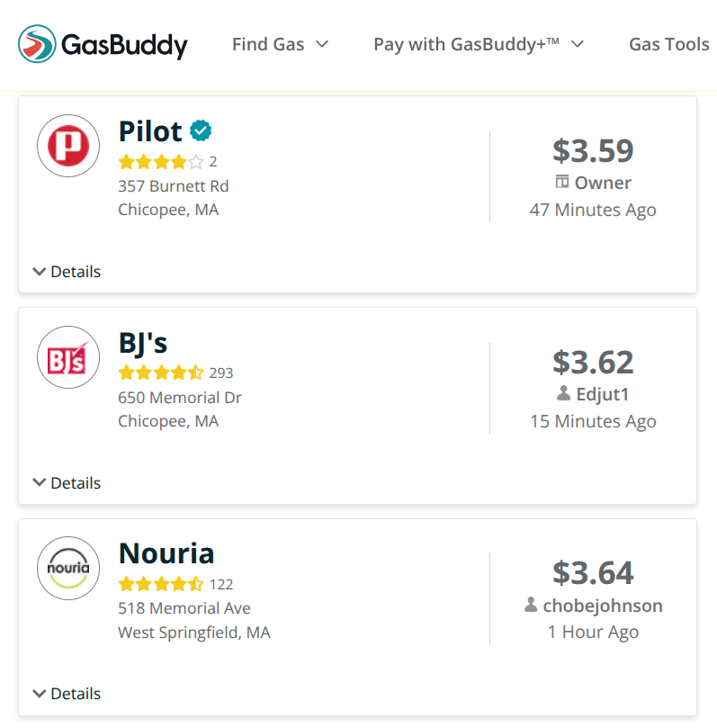Click the Nouria station logo
The image size is (717, 728).
click(68, 568)
